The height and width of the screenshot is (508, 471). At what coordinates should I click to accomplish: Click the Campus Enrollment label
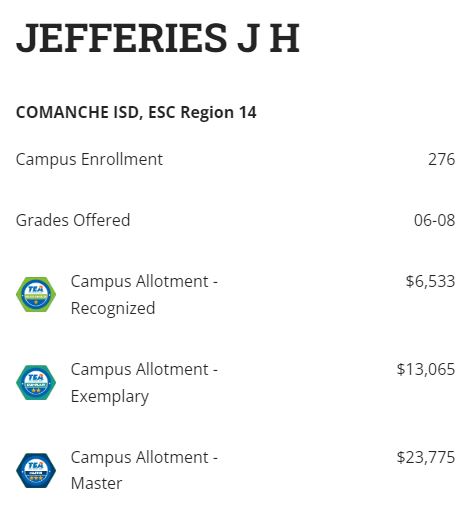coord(89,160)
